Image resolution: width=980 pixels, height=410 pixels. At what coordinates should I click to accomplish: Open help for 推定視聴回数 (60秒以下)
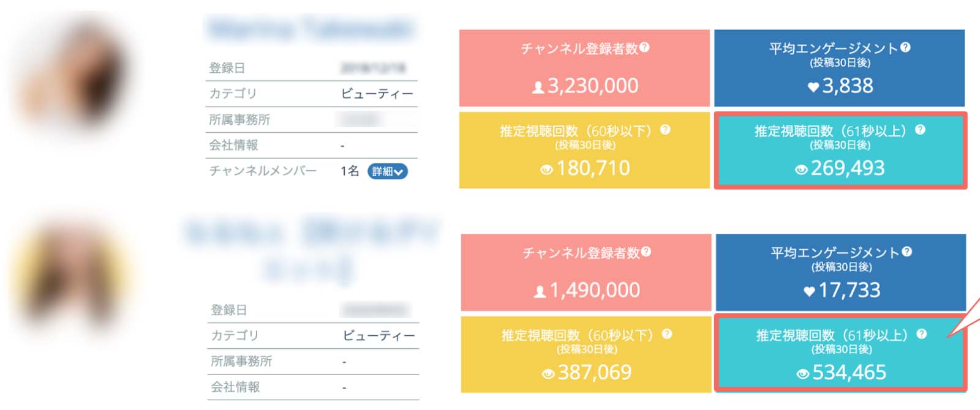pos(667,130)
